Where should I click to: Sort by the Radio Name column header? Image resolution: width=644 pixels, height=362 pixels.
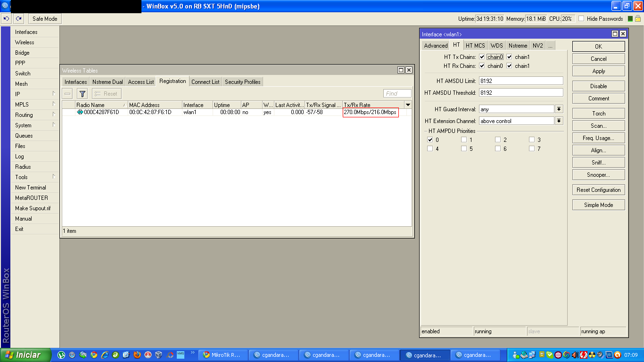coord(101,105)
